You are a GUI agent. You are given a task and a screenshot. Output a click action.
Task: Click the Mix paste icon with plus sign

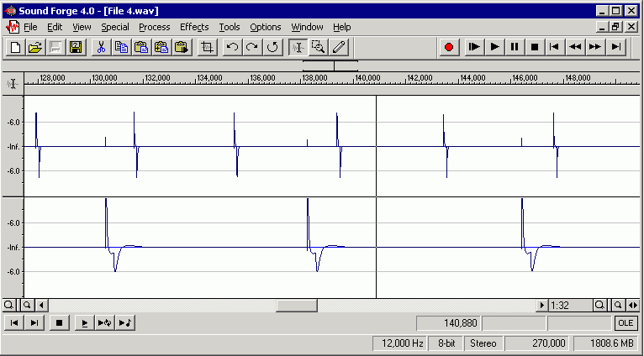pyautogui.click(x=161, y=47)
